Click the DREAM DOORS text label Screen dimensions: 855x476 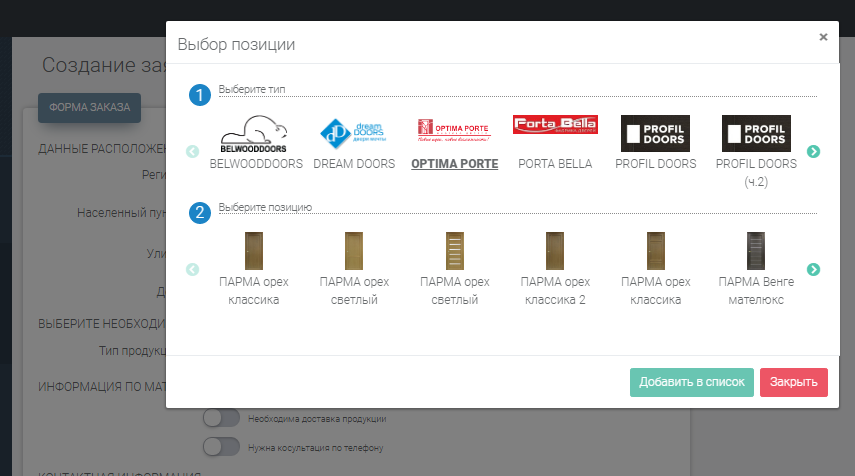[x=354, y=164]
